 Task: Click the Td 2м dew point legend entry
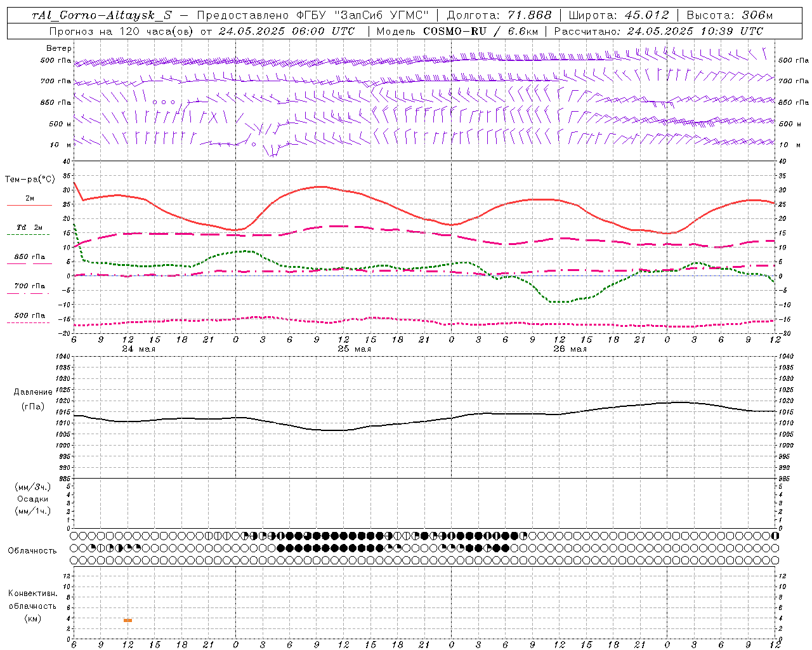point(30,227)
